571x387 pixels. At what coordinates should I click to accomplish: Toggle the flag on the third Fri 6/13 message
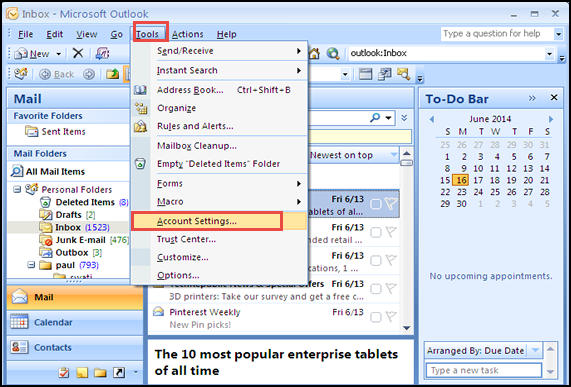pyautogui.click(x=391, y=260)
